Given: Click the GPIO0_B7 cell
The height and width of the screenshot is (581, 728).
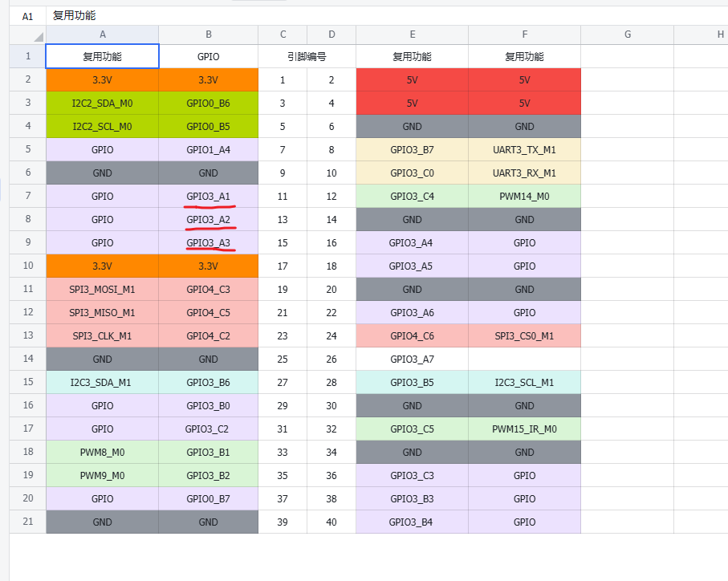Looking at the screenshot, I should (208, 498).
